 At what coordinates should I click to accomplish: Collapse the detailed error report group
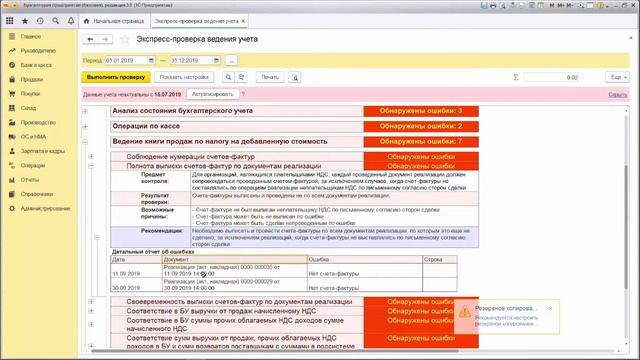click(97, 237)
